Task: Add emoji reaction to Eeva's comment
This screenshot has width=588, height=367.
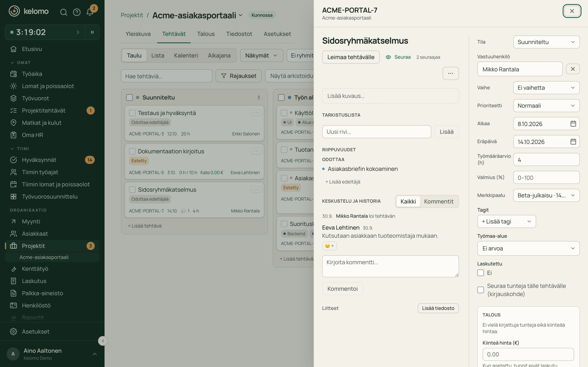Action: pos(330,246)
